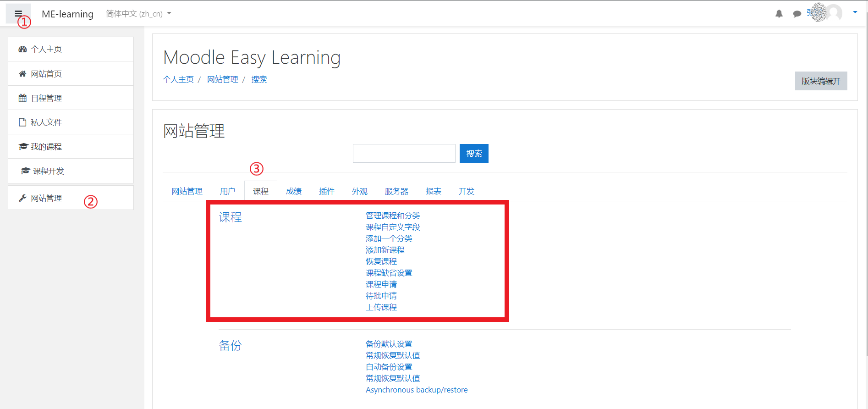Image resolution: width=868 pixels, height=409 pixels.
Task: Open 日程管理 in the sidebar
Action: (x=71, y=98)
